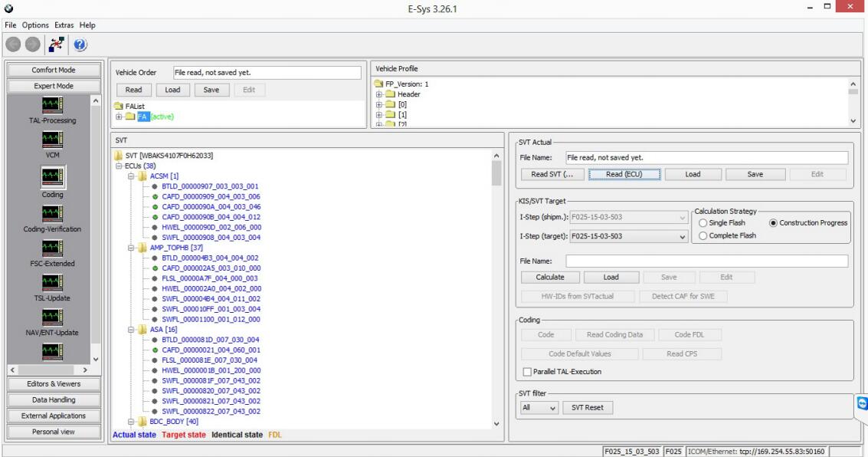
Task: Click the SVT Actual File Name field
Action: 706,158
